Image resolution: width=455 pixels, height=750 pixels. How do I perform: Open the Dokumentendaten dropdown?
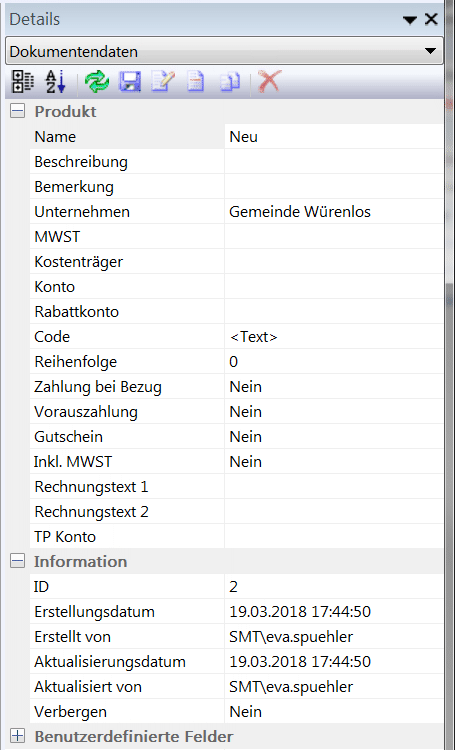[x=430, y=51]
